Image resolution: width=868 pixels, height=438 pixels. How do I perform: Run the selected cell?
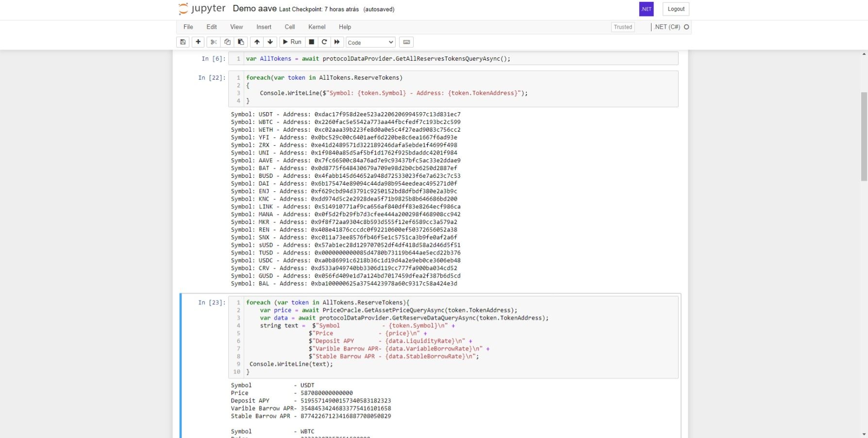292,42
